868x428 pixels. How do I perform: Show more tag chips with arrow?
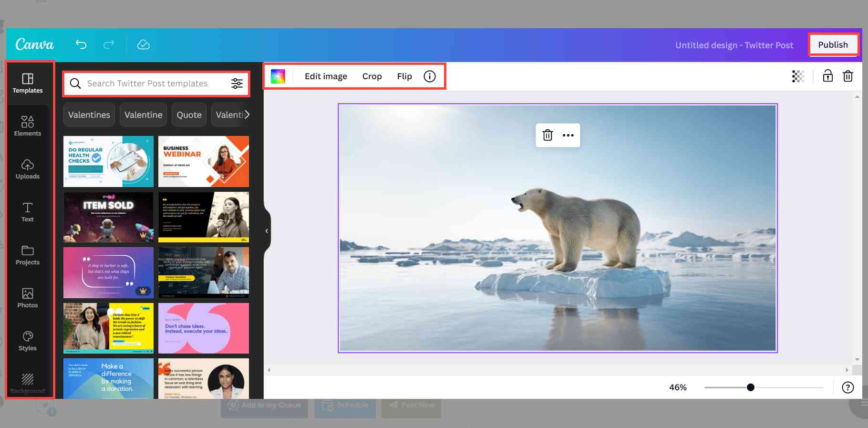coord(247,115)
